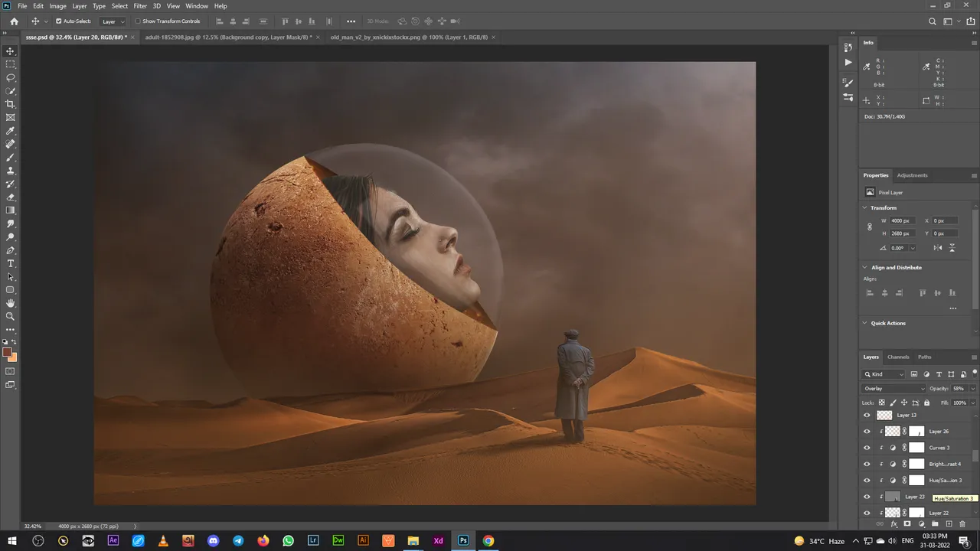The height and width of the screenshot is (551, 980).
Task: Filter layers by pixel layer icon
Action: click(914, 374)
